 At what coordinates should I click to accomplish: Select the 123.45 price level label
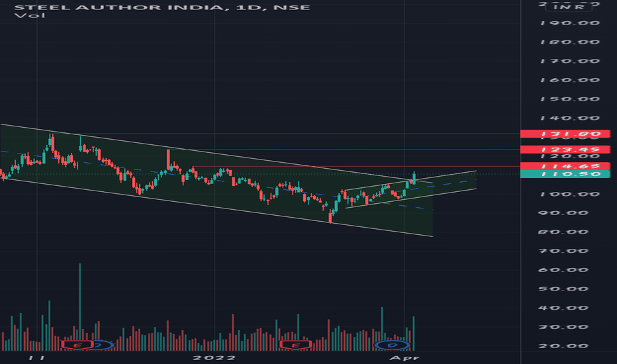click(x=565, y=150)
